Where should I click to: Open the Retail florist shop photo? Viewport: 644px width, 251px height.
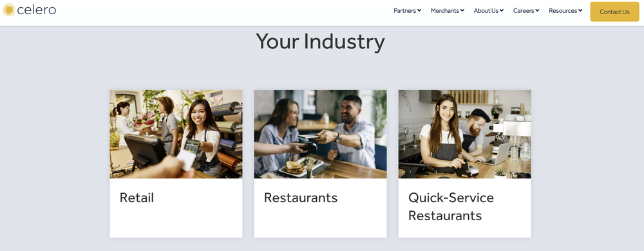click(176, 134)
